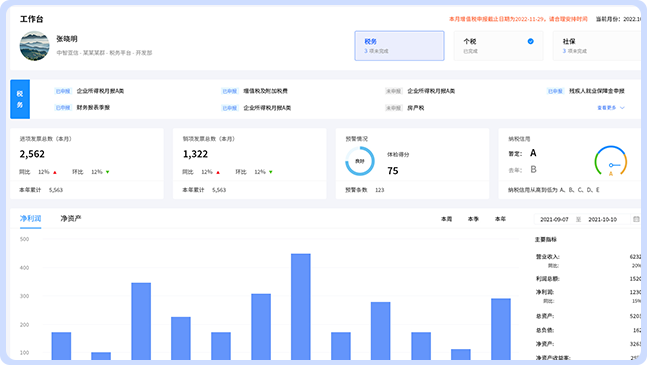Click the blue checkmark on 个税 card
This screenshot has width=647, height=365.
[x=531, y=41]
